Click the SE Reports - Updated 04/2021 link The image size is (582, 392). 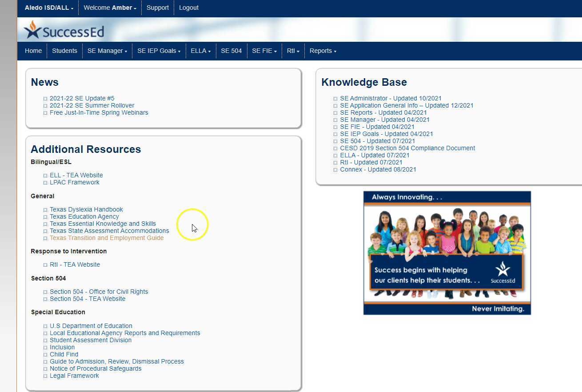coord(383,112)
